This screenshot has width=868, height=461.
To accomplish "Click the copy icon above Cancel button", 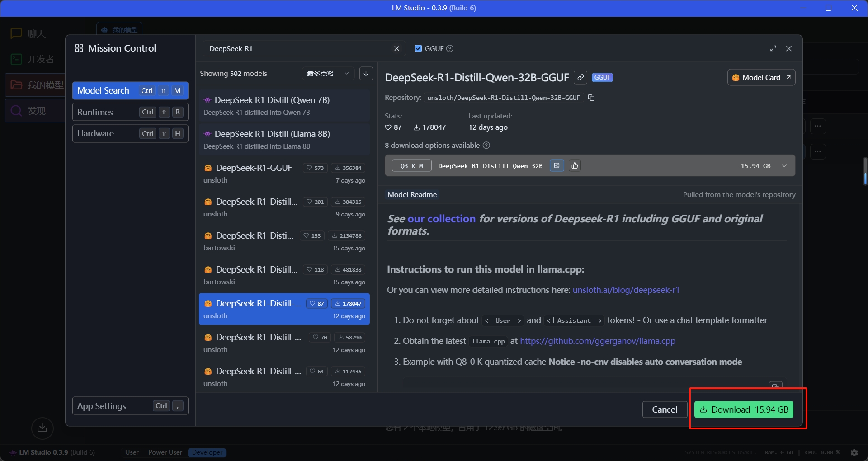I will (775, 386).
